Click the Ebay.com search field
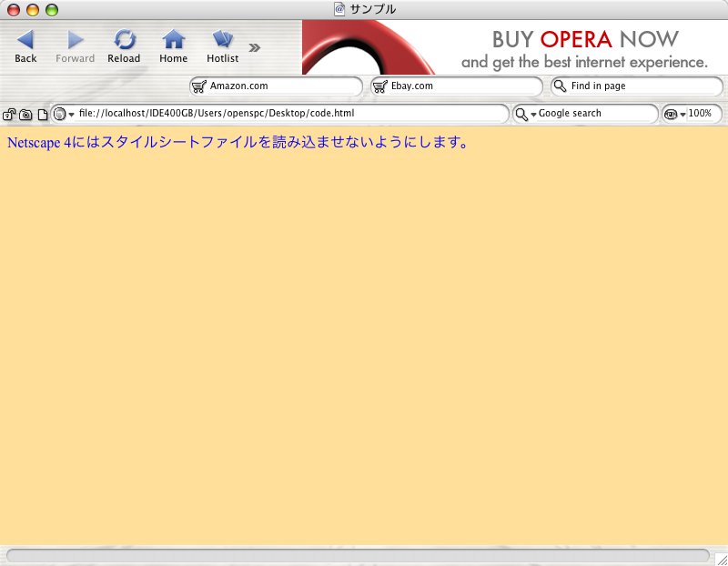 point(457,86)
